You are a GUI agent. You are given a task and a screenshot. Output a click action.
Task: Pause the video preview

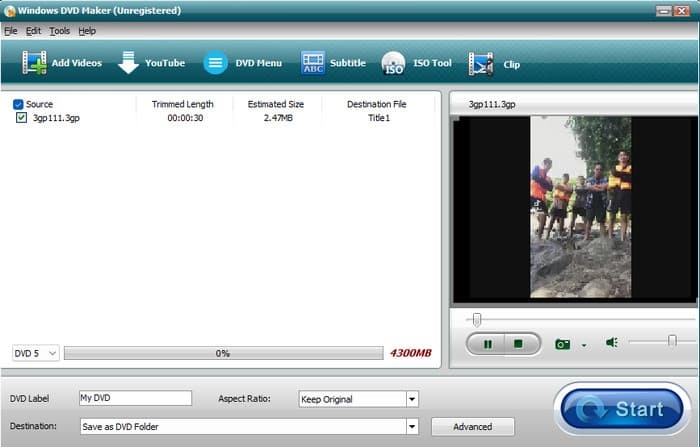pyautogui.click(x=488, y=343)
